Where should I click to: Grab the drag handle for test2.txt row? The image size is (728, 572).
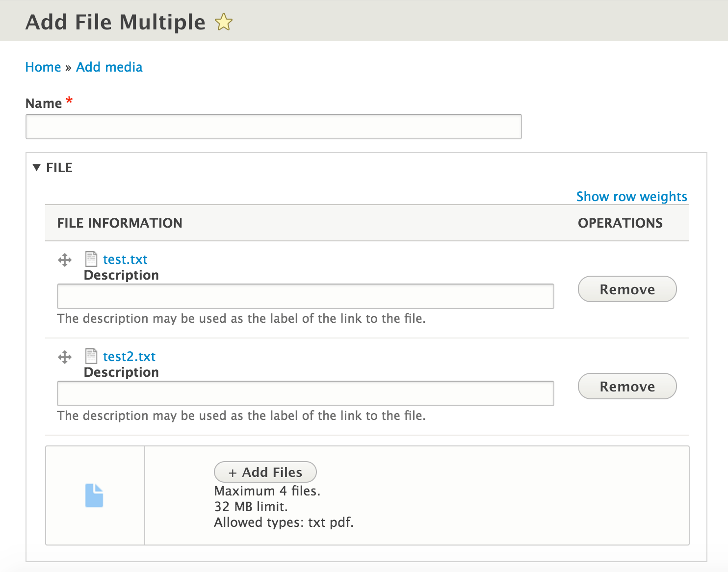[65, 357]
